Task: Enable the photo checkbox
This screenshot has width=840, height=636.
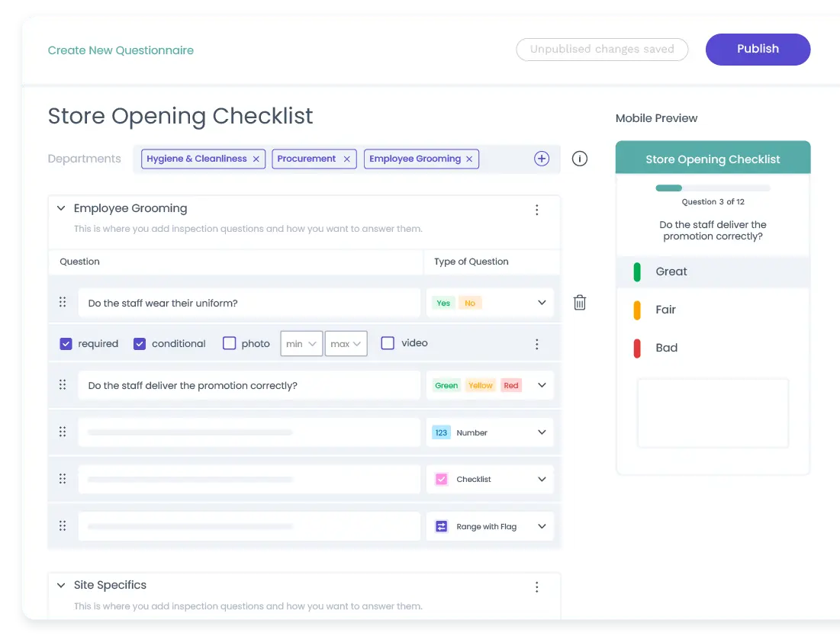Action: (229, 343)
